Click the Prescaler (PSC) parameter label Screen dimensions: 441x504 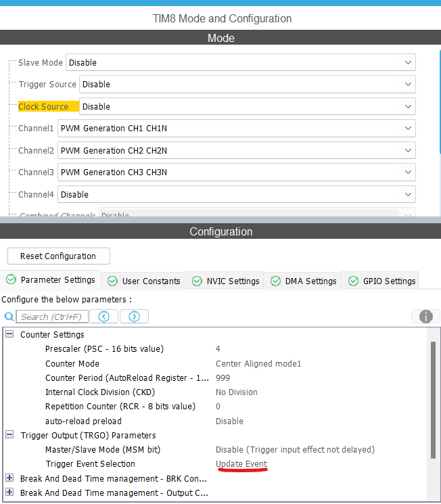pos(104,349)
